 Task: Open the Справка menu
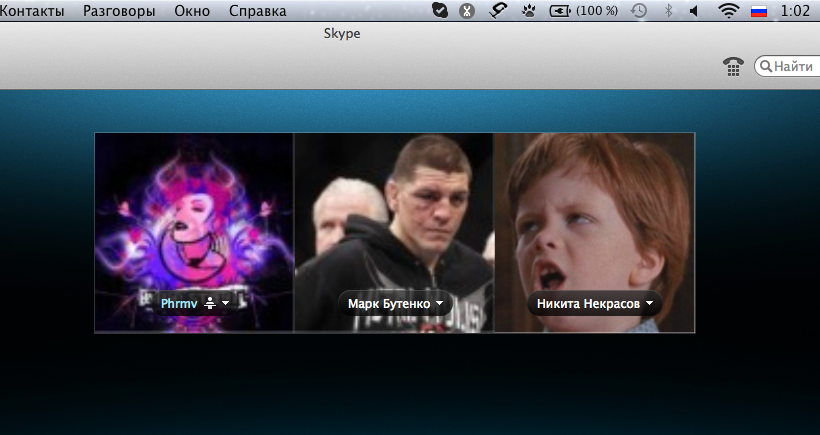[x=258, y=11]
